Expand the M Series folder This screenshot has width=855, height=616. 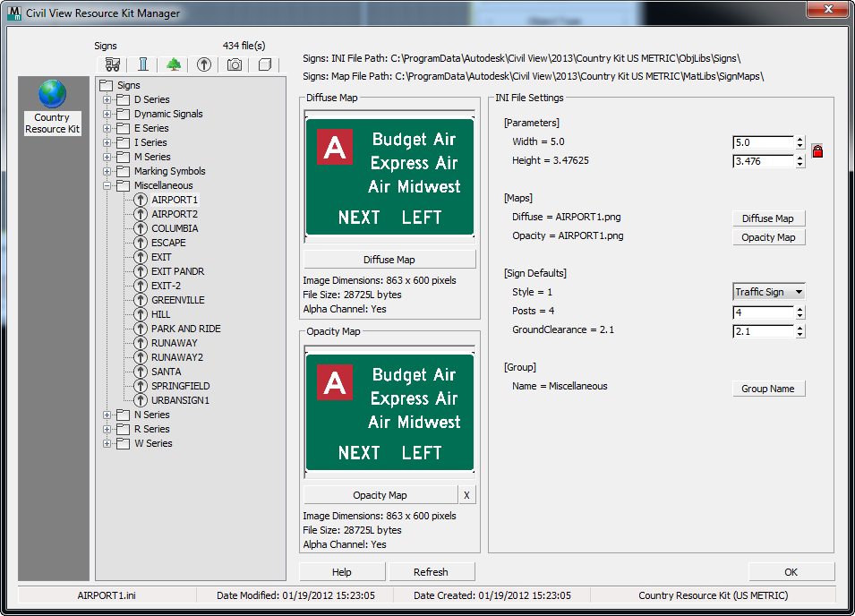click(107, 157)
